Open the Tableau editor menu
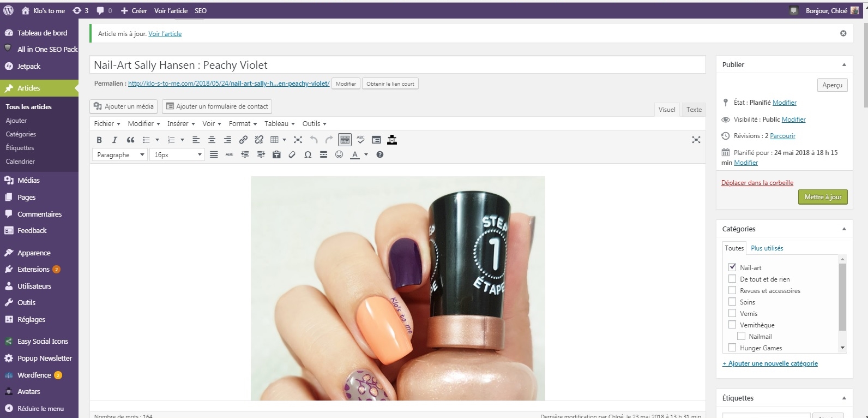 280,124
